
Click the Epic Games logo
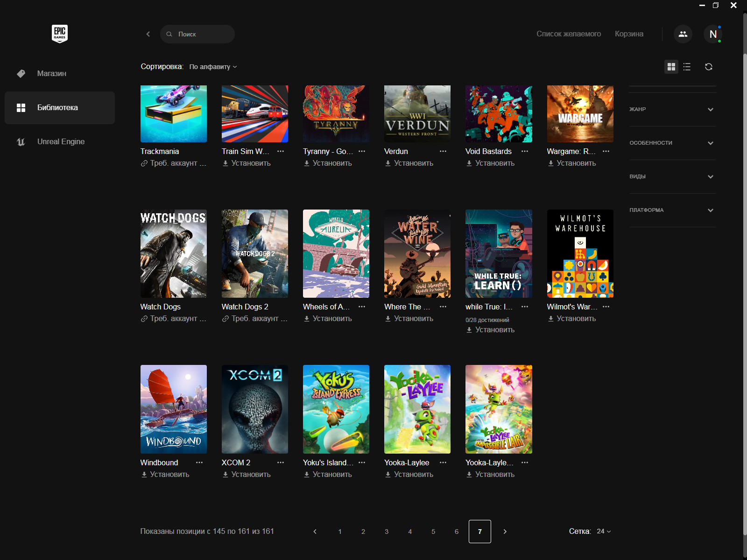[x=60, y=34]
